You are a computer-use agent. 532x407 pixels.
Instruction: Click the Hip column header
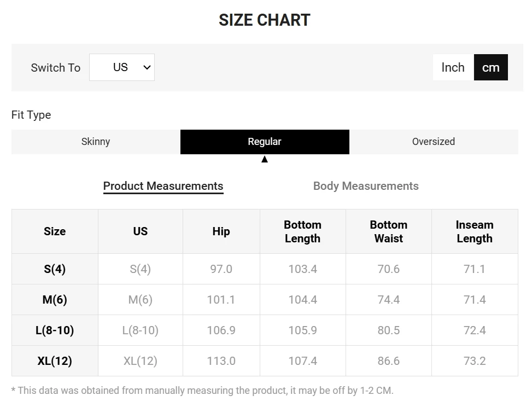click(221, 231)
